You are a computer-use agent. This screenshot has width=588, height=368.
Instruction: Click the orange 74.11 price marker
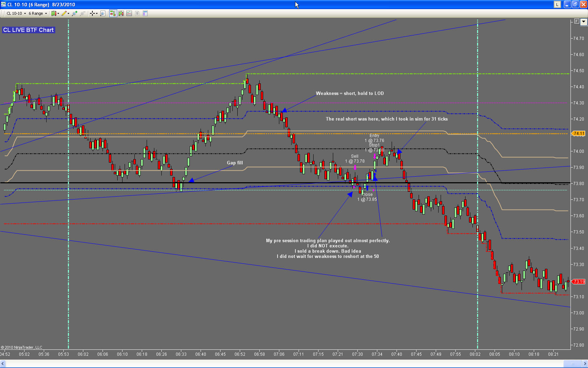click(x=578, y=134)
